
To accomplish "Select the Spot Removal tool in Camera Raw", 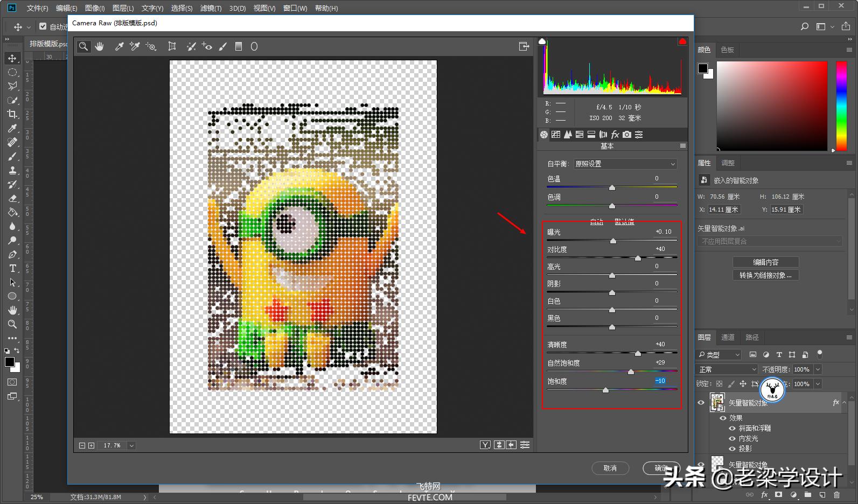I will pyautogui.click(x=191, y=46).
